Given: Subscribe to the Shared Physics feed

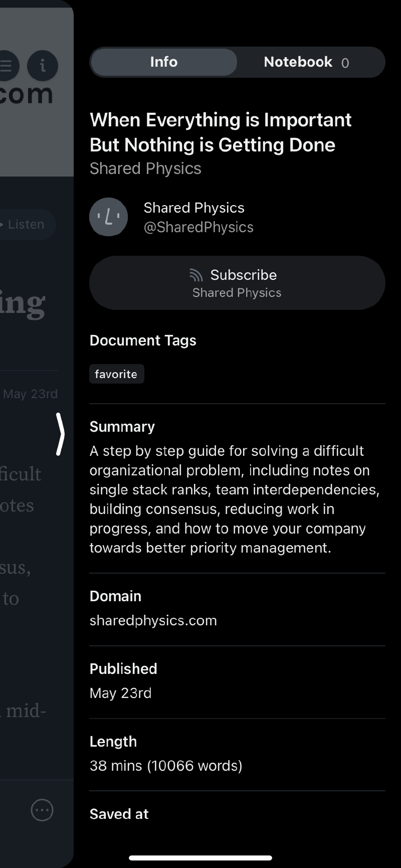Looking at the screenshot, I should [x=237, y=283].
